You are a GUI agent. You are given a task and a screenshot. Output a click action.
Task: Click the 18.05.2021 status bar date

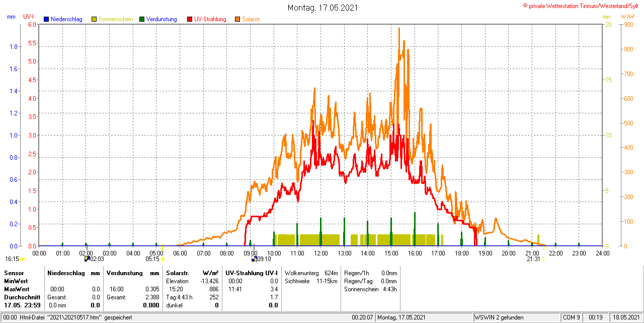click(625, 317)
